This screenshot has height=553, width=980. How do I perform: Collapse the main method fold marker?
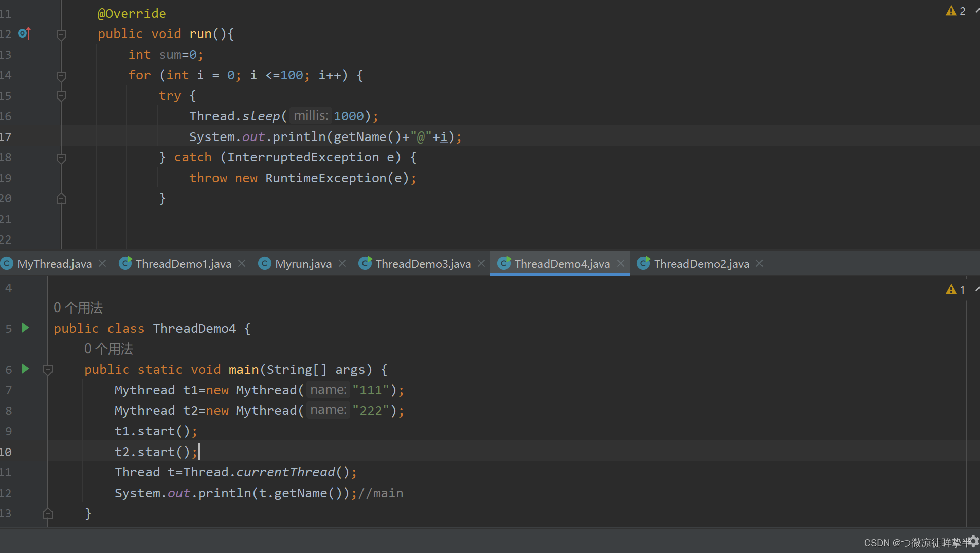[48, 370]
